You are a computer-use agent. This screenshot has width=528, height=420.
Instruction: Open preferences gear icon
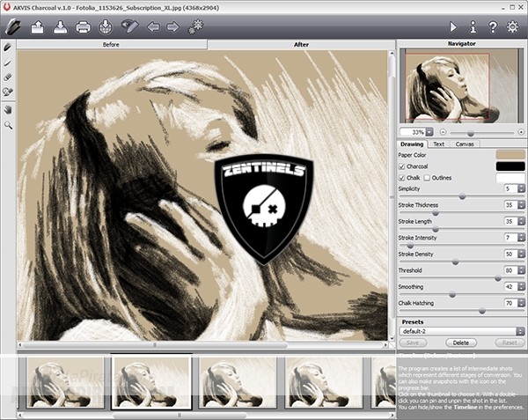tap(512, 27)
